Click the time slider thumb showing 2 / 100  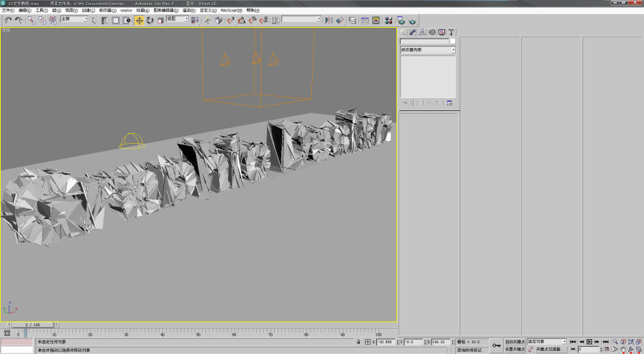33,325
